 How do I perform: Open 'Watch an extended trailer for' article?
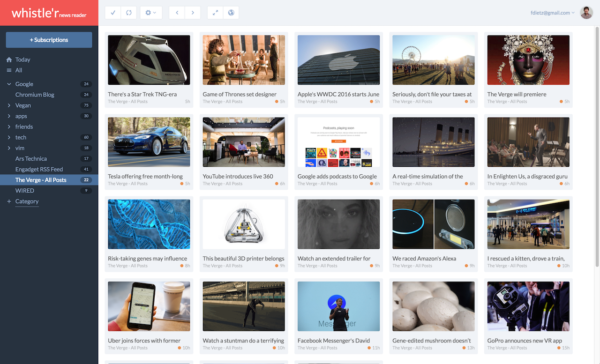point(334,259)
